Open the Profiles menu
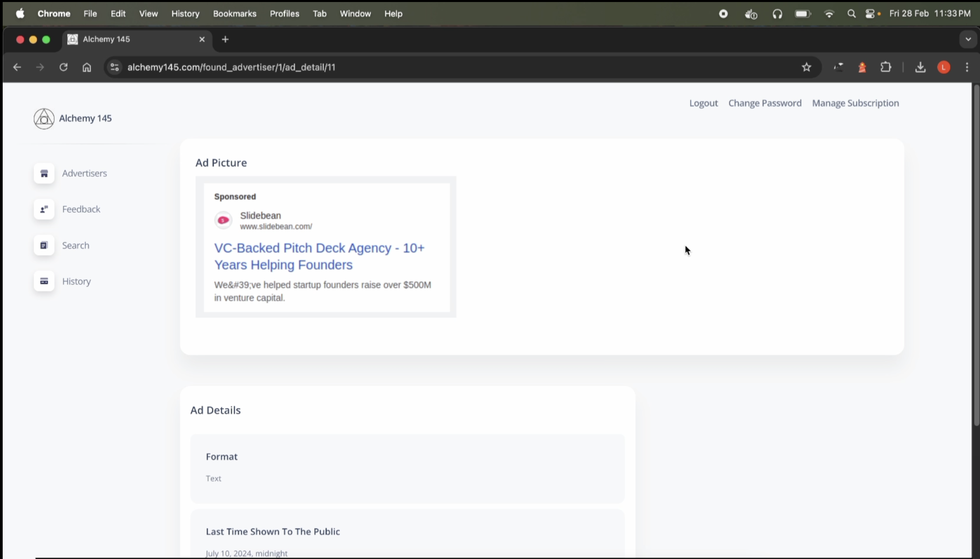 pyautogui.click(x=284, y=14)
